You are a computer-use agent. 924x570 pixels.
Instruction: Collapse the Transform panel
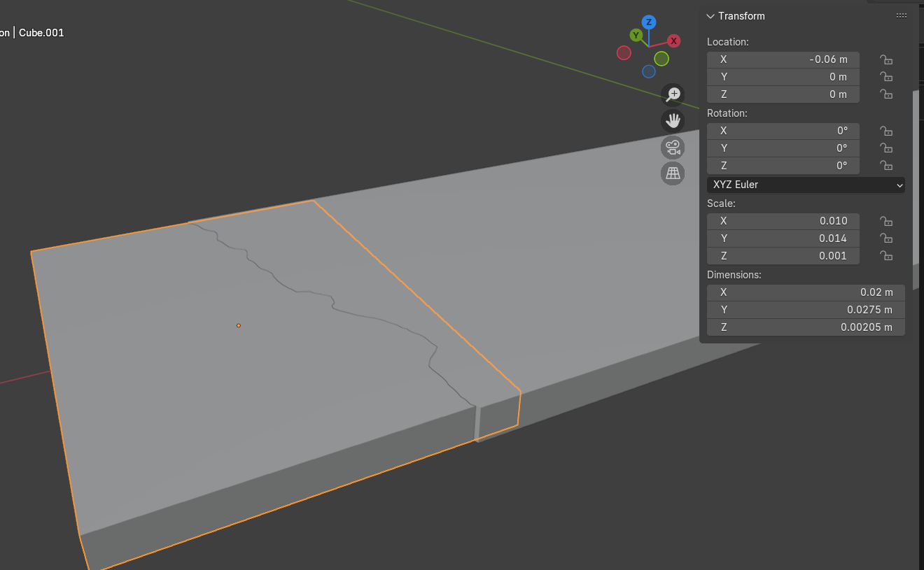pos(710,16)
